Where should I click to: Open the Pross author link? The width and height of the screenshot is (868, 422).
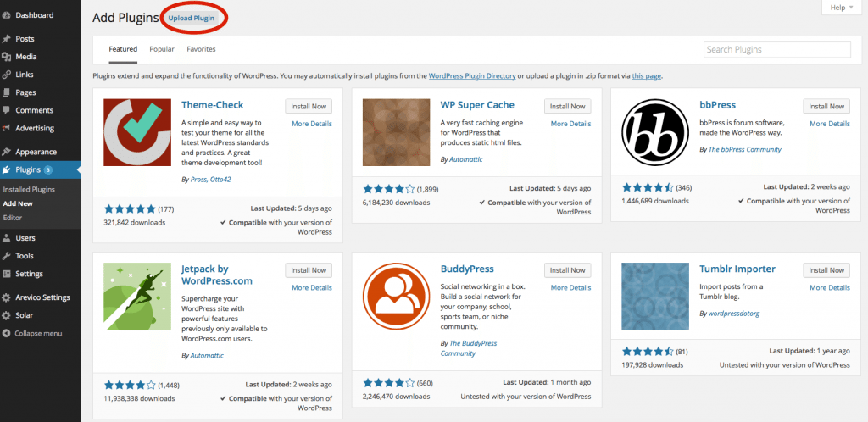pyautogui.click(x=198, y=180)
